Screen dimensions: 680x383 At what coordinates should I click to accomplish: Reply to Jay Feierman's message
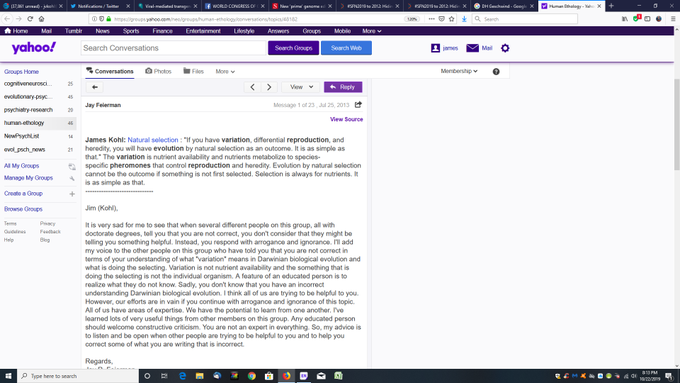[343, 87]
